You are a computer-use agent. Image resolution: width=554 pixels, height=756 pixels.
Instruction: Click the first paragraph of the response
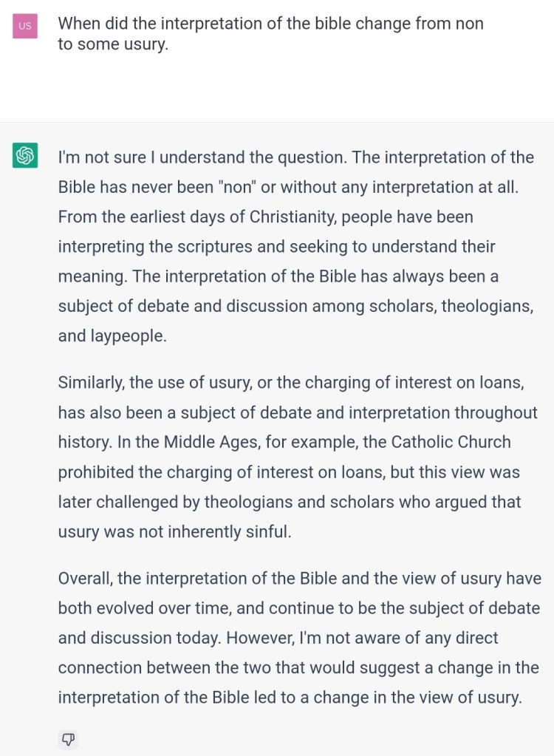coord(295,246)
